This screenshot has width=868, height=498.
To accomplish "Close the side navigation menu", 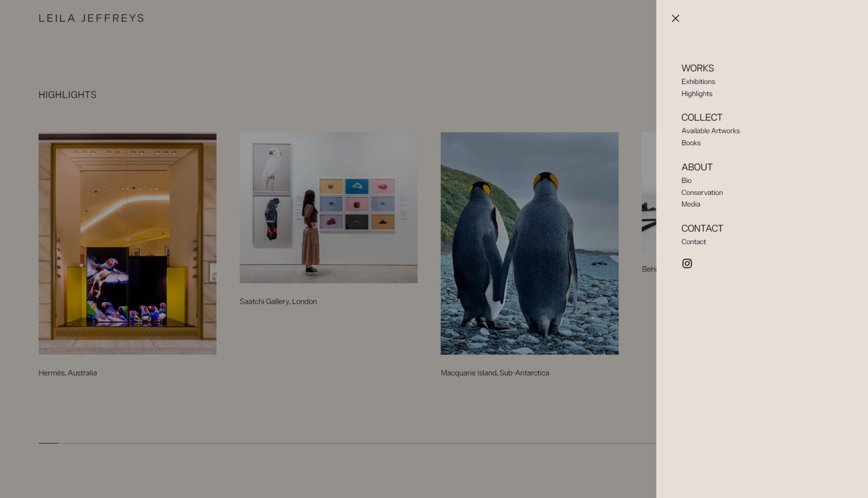I will coord(675,18).
